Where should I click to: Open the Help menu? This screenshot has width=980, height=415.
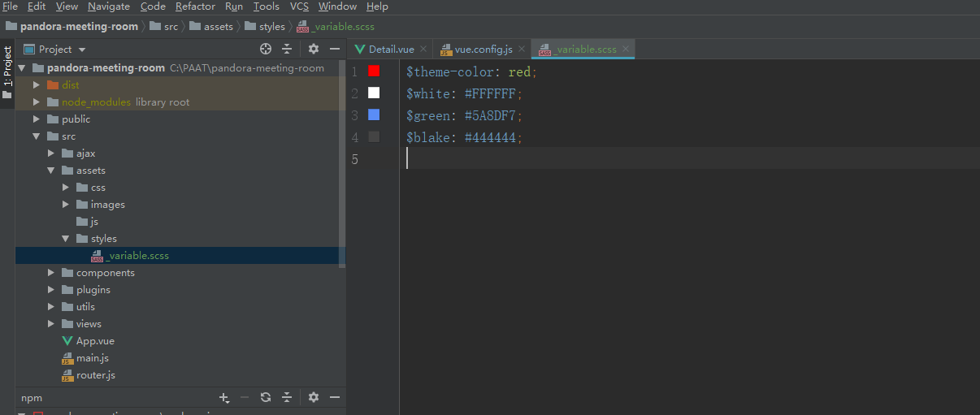pyautogui.click(x=377, y=6)
